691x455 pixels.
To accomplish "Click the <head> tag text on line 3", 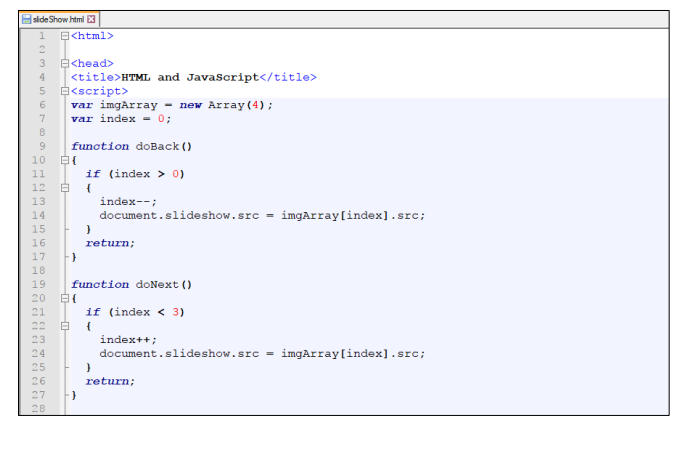I will [92, 63].
